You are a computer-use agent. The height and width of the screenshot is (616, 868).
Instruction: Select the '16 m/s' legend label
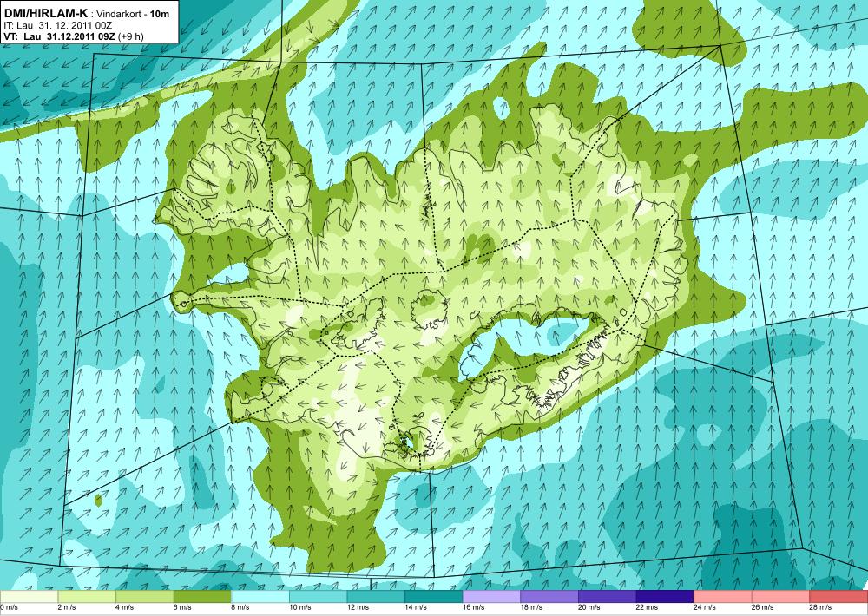473,607
